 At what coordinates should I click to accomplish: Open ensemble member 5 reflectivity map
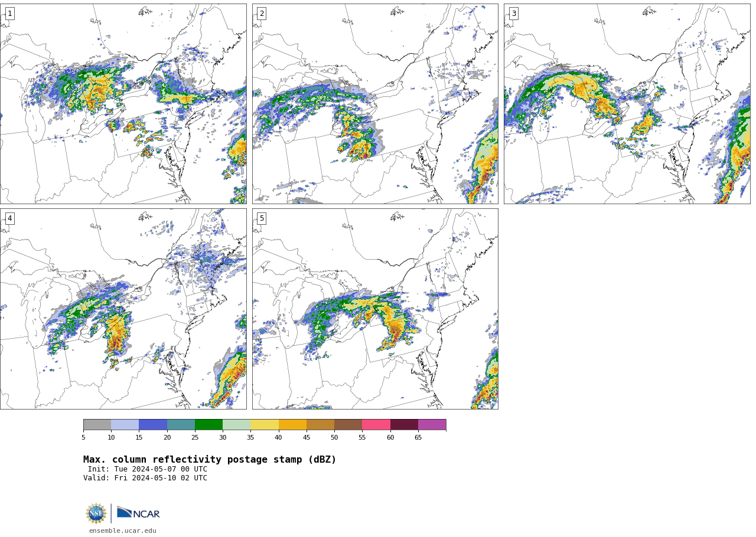tap(375, 309)
